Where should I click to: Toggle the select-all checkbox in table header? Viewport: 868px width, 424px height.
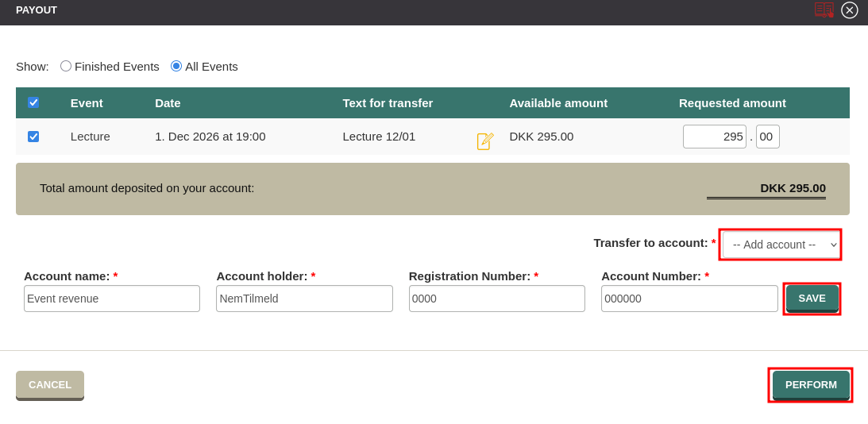(33, 102)
